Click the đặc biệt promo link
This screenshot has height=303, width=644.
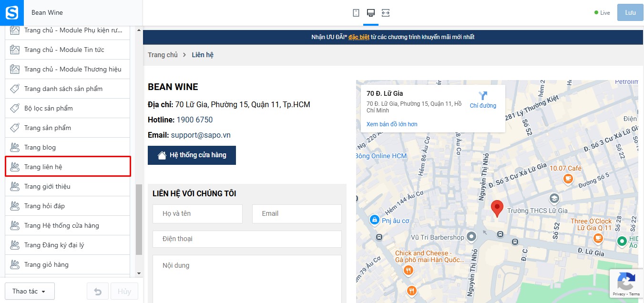[359, 37]
